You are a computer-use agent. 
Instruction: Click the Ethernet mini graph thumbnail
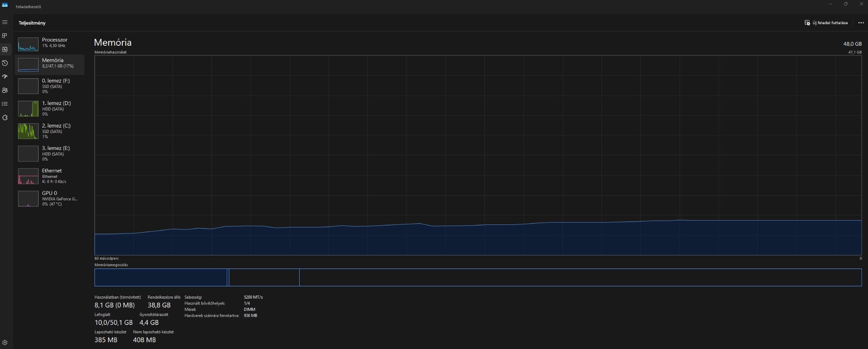[28, 176]
